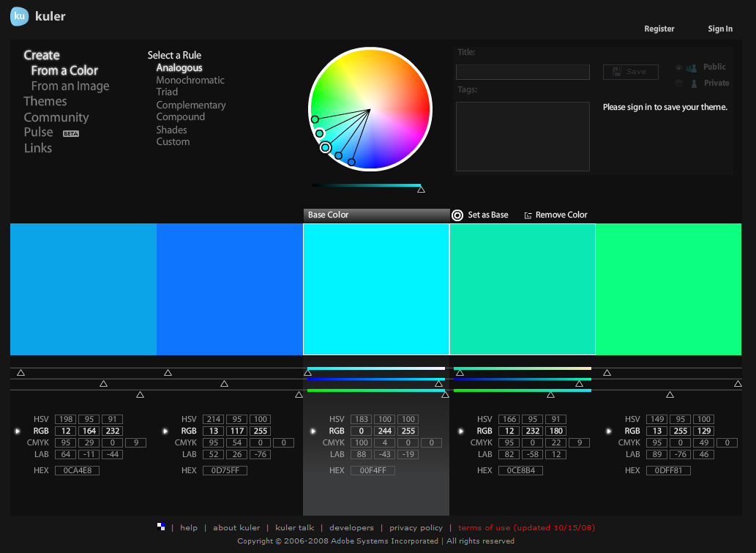Expand RGB arrow for base color 00F4FF
The image size is (756, 553).
(x=313, y=431)
